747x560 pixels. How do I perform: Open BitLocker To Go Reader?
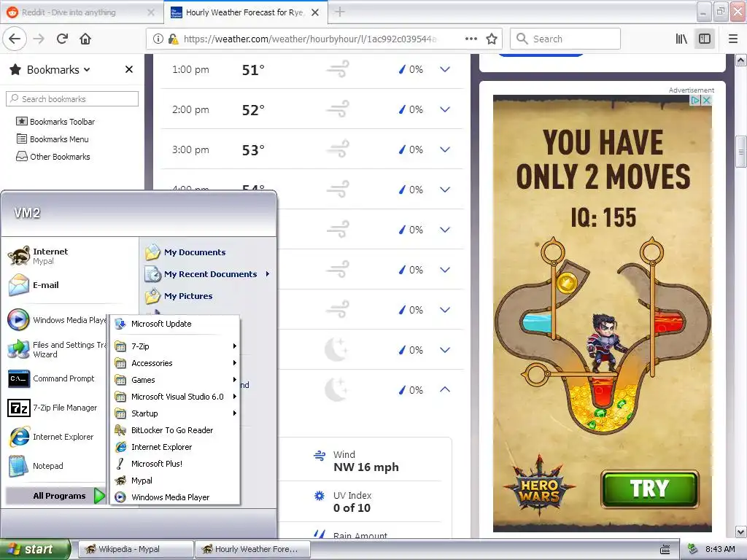pos(175,430)
